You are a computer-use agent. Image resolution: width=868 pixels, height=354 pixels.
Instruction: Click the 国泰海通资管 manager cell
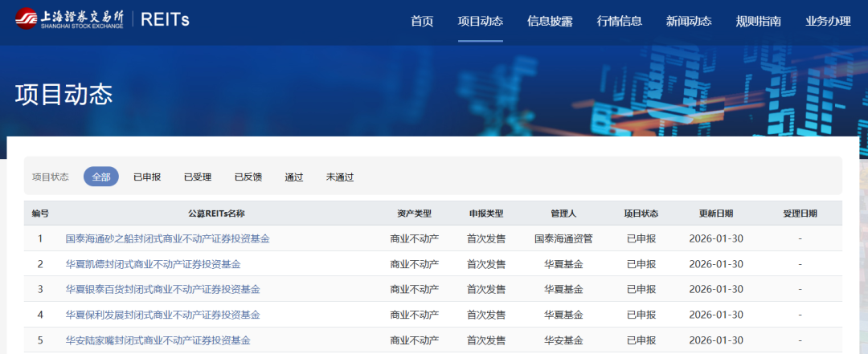pyautogui.click(x=563, y=239)
